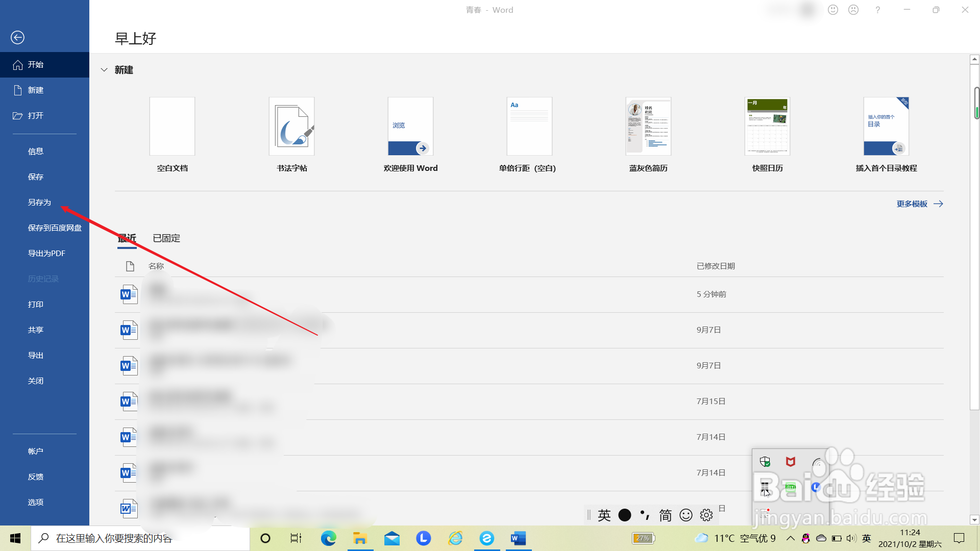This screenshot has height=551, width=980.
Task: Open Internet Explorer from the taskbar
Action: (455, 538)
